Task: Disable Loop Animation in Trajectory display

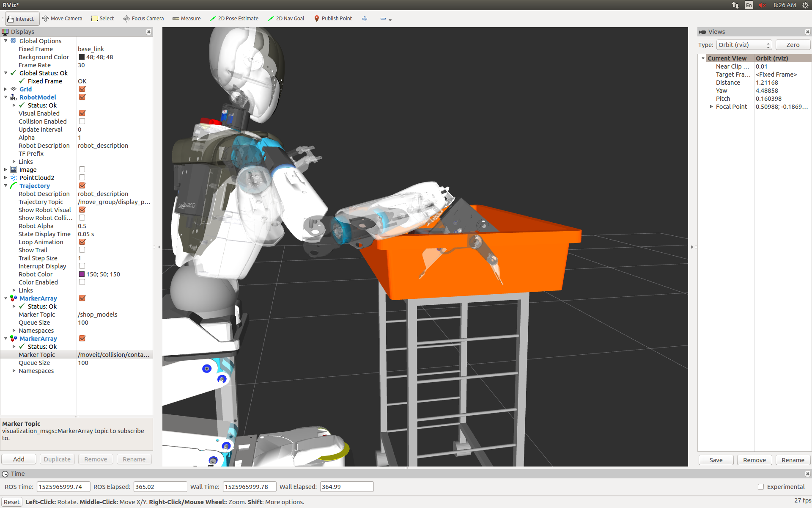Action: pos(82,242)
